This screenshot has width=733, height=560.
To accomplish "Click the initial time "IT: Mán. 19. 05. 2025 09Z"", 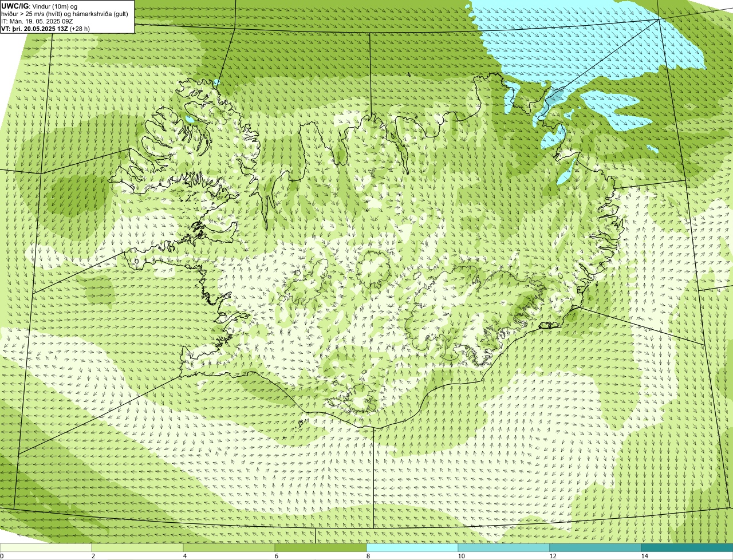I will tap(37, 21).
